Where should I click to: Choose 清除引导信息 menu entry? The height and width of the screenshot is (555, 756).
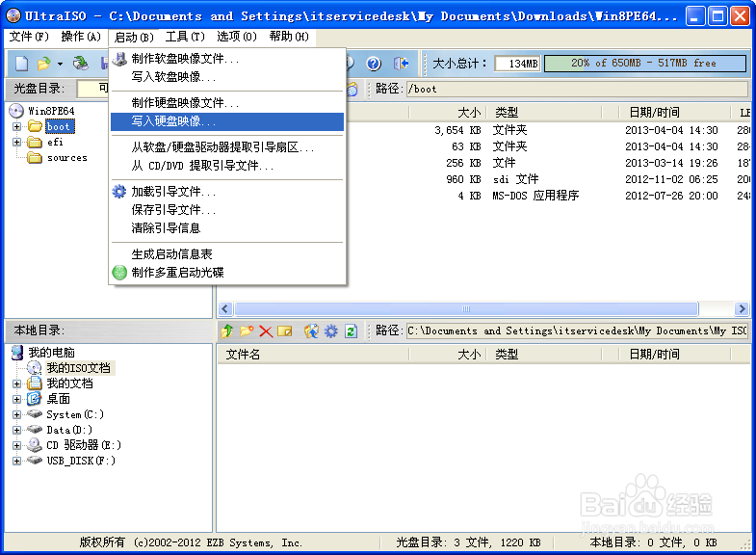[x=227, y=228]
